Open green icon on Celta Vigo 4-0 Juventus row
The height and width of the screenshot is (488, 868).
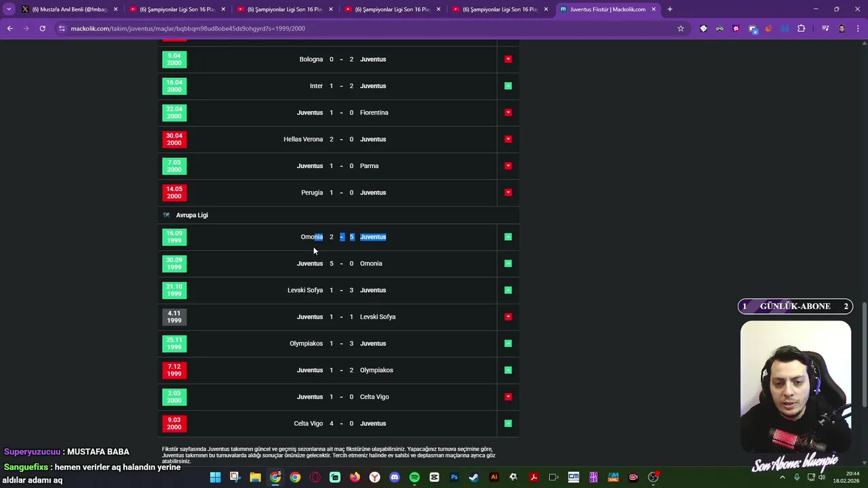508,424
